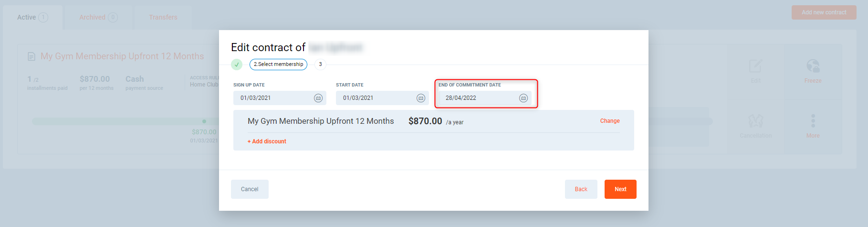The height and width of the screenshot is (227, 868).
Task: Click the completed step one checkmark
Action: (x=237, y=65)
